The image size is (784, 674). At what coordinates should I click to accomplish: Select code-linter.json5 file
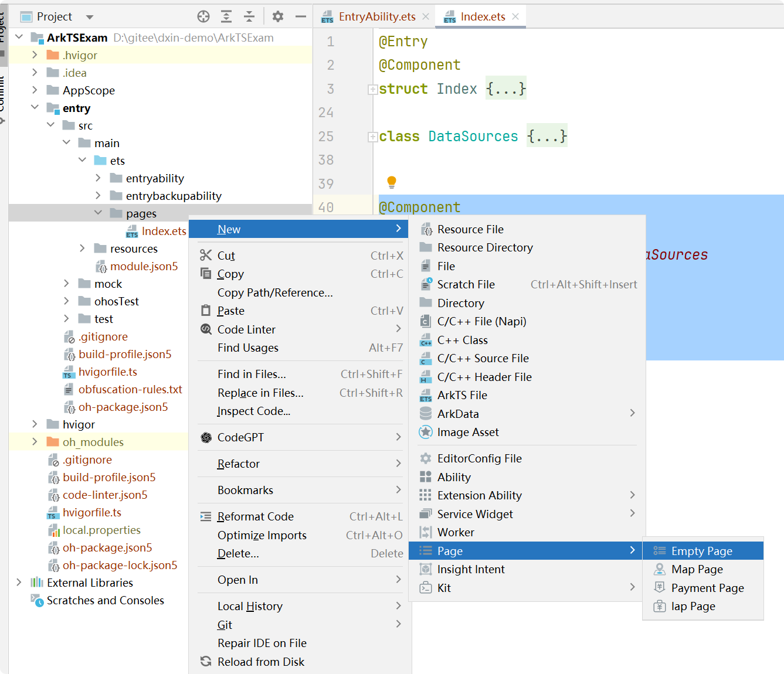coord(105,495)
